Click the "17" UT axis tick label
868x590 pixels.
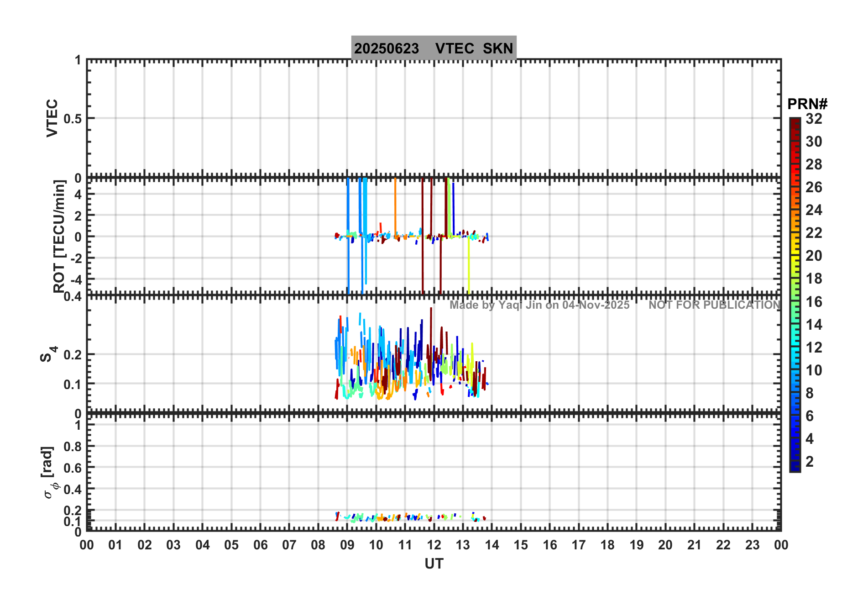[x=579, y=545]
